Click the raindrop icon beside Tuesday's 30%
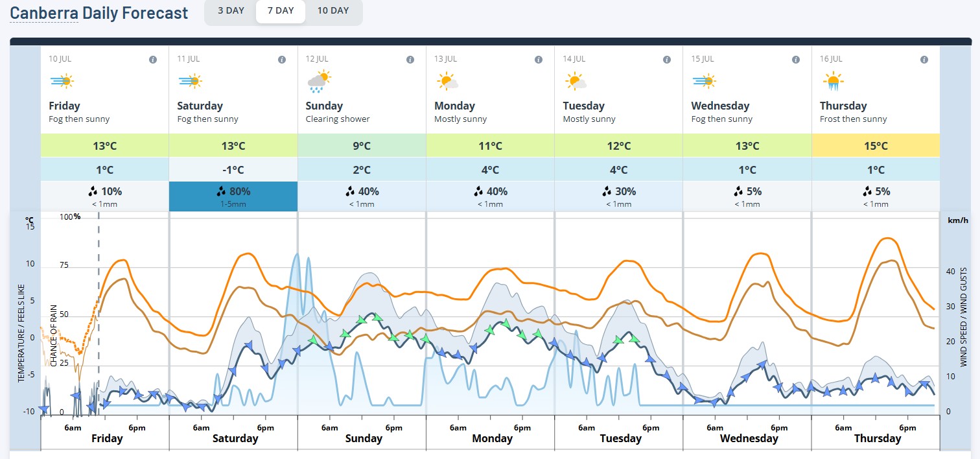Image resolution: width=980 pixels, height=459 pixels. pyautogui.click(x=607, y=191)
